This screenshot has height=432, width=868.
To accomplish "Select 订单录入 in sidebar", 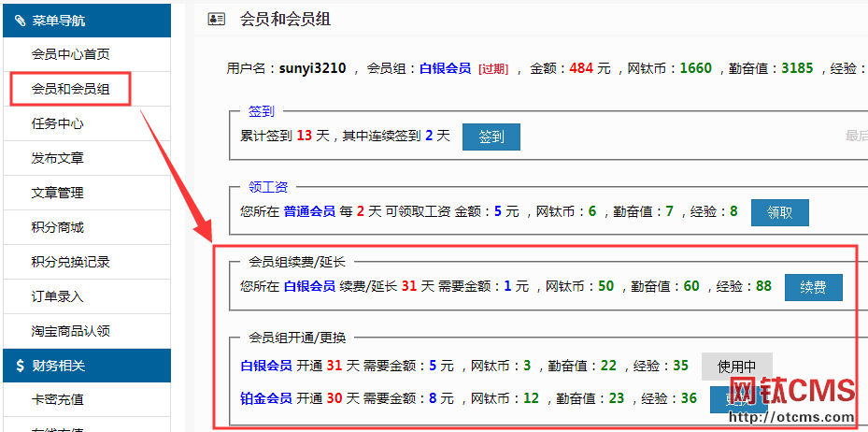I will coord(58,296).
